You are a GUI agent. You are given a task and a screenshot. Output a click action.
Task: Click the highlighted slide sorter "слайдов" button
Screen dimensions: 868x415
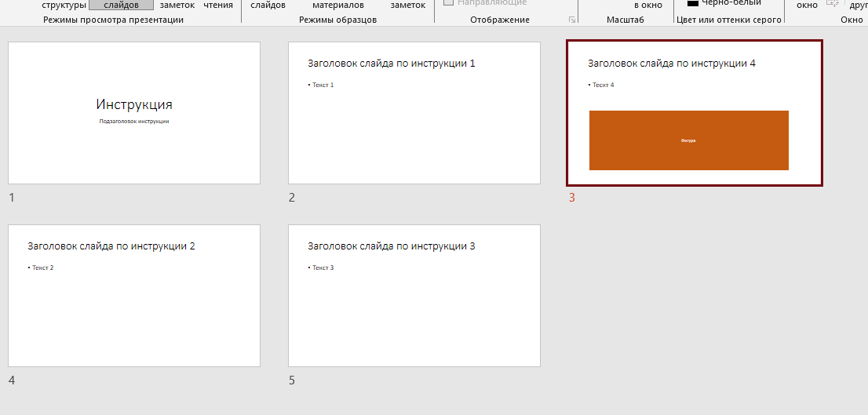pos(121,5)
